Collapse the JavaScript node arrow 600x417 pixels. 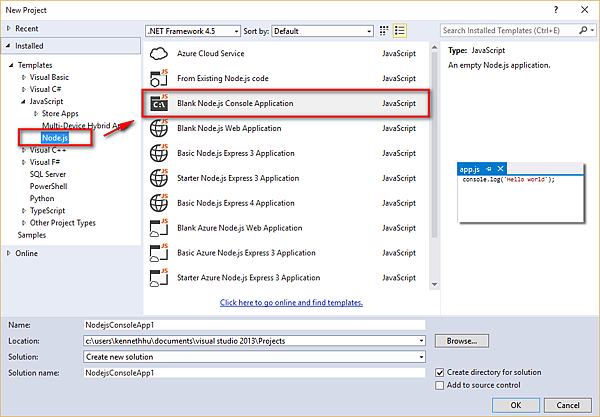(23, 101)
